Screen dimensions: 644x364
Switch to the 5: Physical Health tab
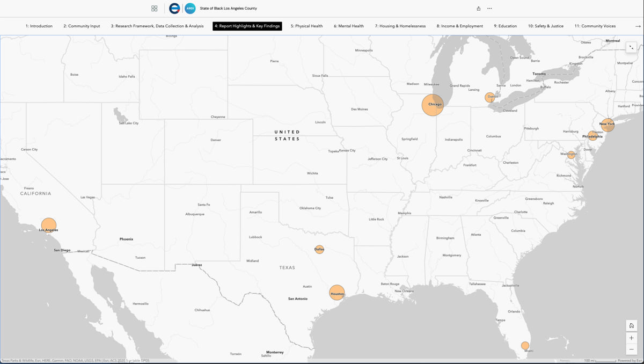[x=307, y=26]
